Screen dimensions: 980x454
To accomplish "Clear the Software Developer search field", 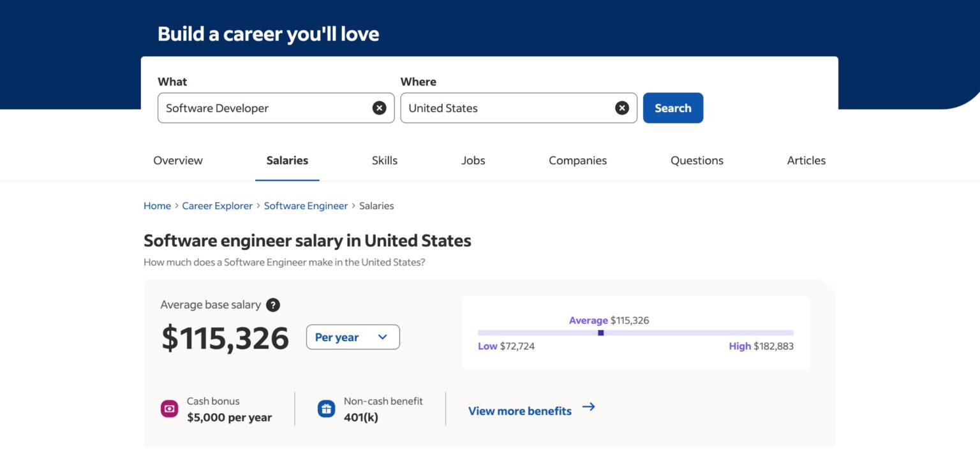I will click(x=380, y=108).
